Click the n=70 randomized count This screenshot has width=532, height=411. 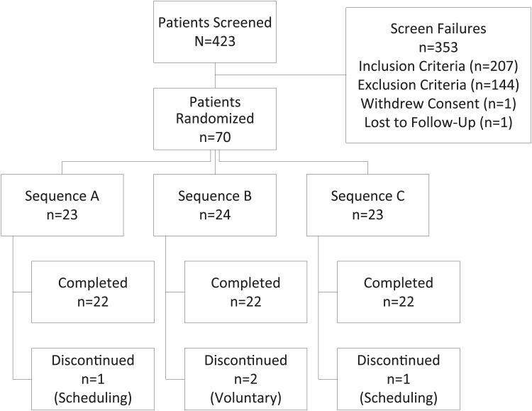click(x=215, y=138)
